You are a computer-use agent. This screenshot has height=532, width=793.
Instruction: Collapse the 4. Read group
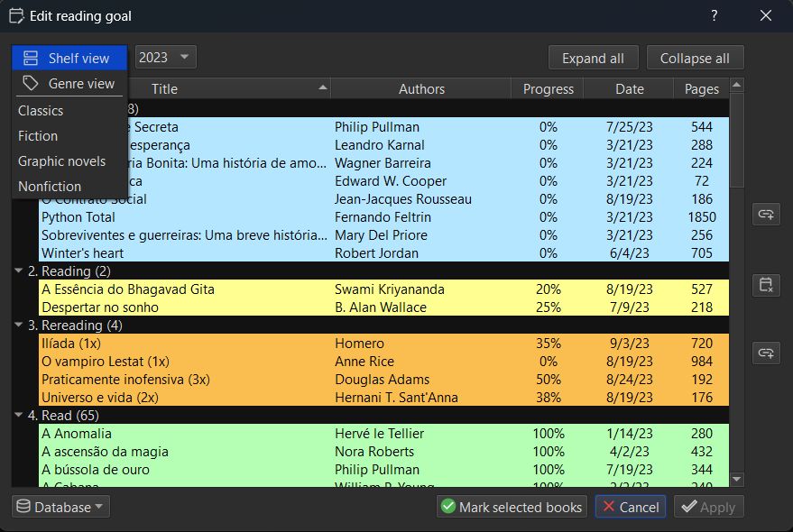pos(19,415)
